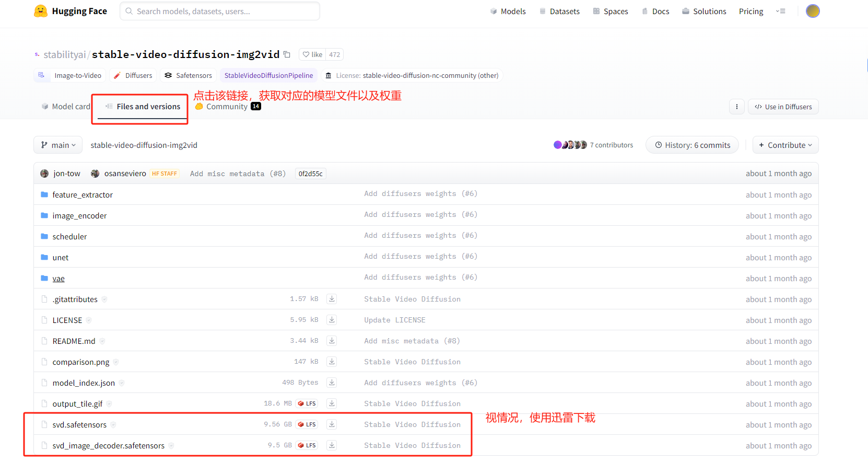
Task: Open the Pricing page
Action: click(751, 11)
